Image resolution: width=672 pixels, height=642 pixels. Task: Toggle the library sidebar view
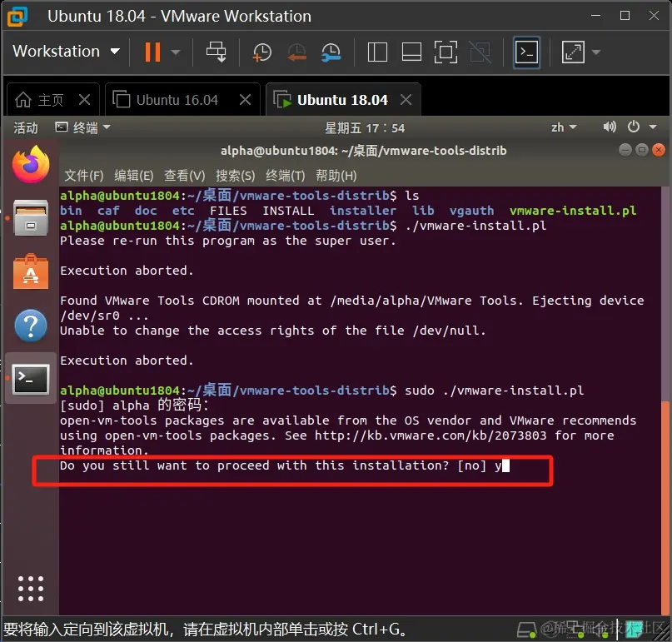point(377,52)
